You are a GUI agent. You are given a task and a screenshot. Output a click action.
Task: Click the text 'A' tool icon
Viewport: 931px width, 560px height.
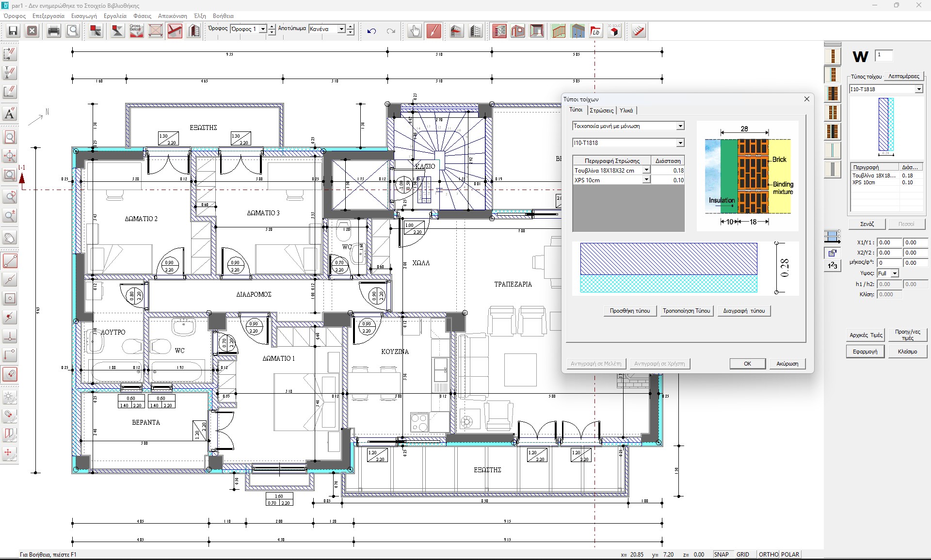10,114
